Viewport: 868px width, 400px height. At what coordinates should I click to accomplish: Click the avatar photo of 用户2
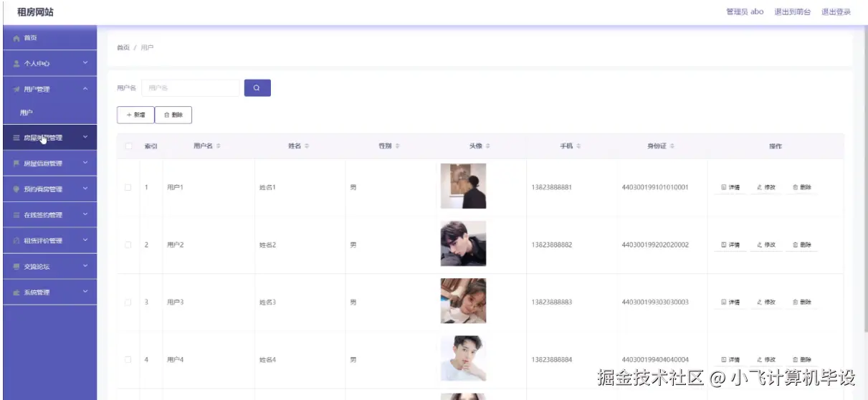[x=463, y=244]
